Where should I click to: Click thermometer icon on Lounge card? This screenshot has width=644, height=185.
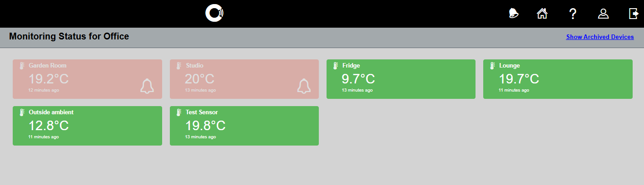coord(492,66)
